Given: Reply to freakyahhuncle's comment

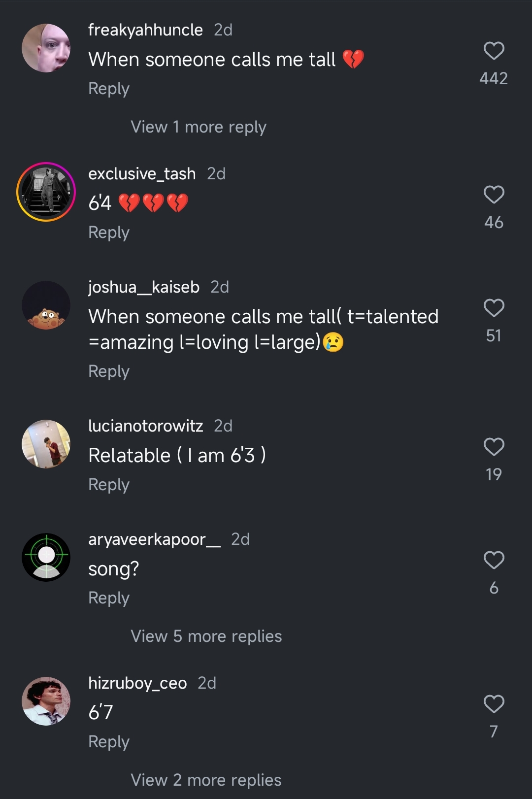Looking at the screenshot, I should coord(109,89).
